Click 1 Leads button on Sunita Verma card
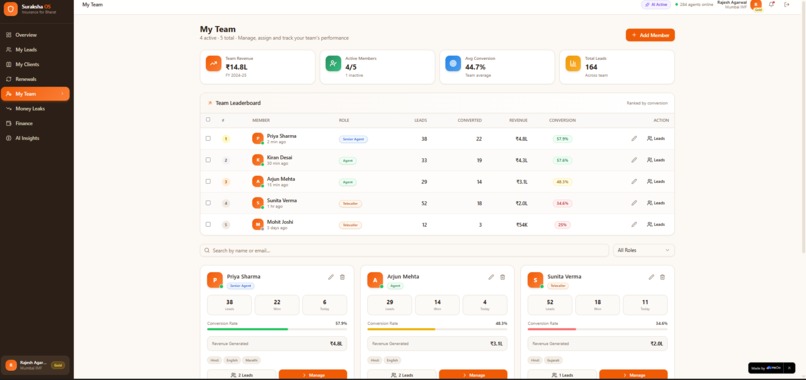The width and height of the screenshot is (806, 380). coord(562,375)
